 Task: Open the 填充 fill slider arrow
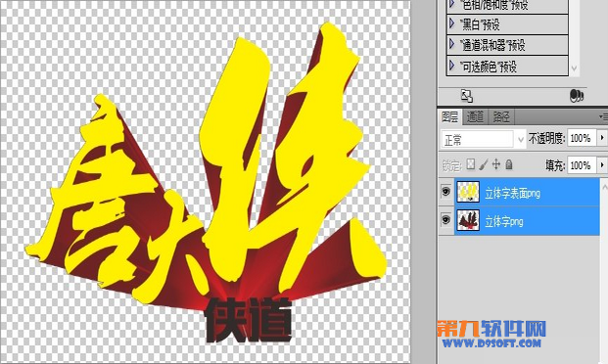coord(602,165)
